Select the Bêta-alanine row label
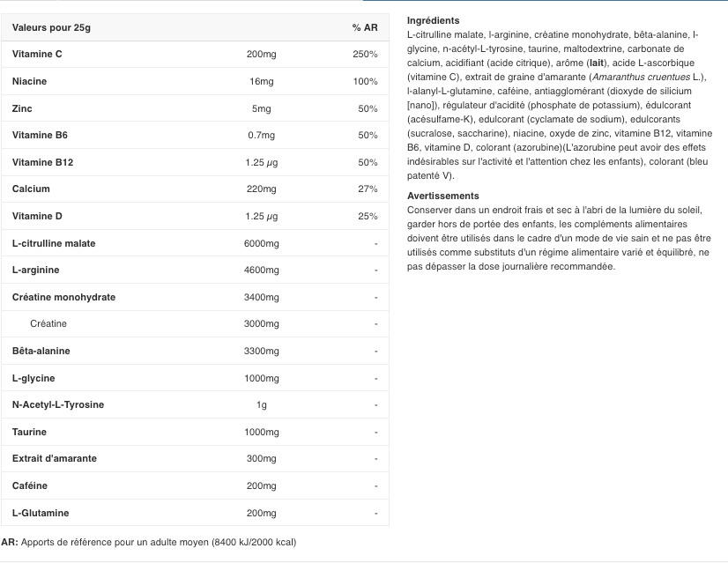 click(x=41, y=351)
